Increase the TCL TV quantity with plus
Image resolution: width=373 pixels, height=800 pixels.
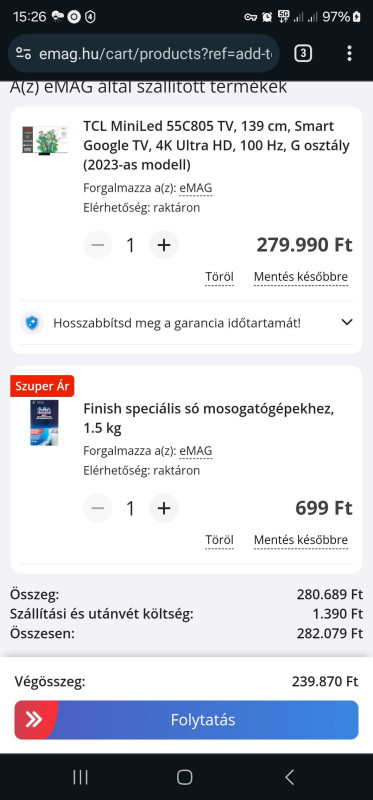[164, 245]
